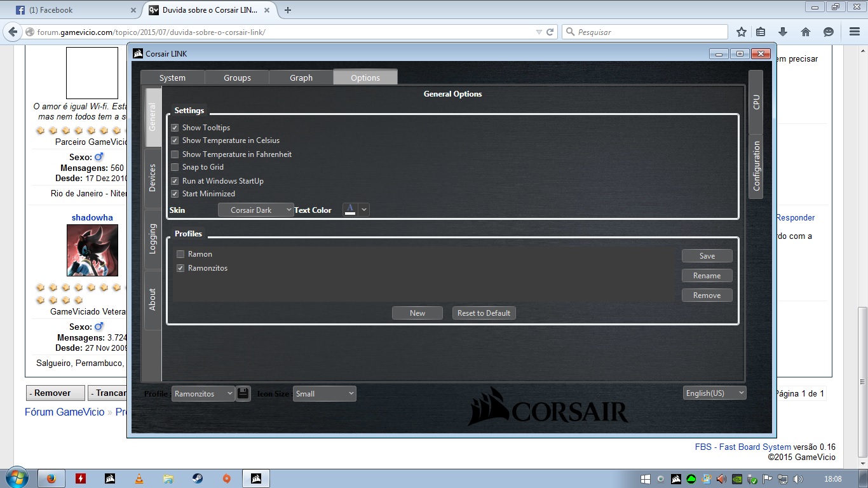Image resolution: width=868 pixels, height=488 pixels.
Task: Open the Profile dropdown showing Ramonzitos
Action: (203, 393)
